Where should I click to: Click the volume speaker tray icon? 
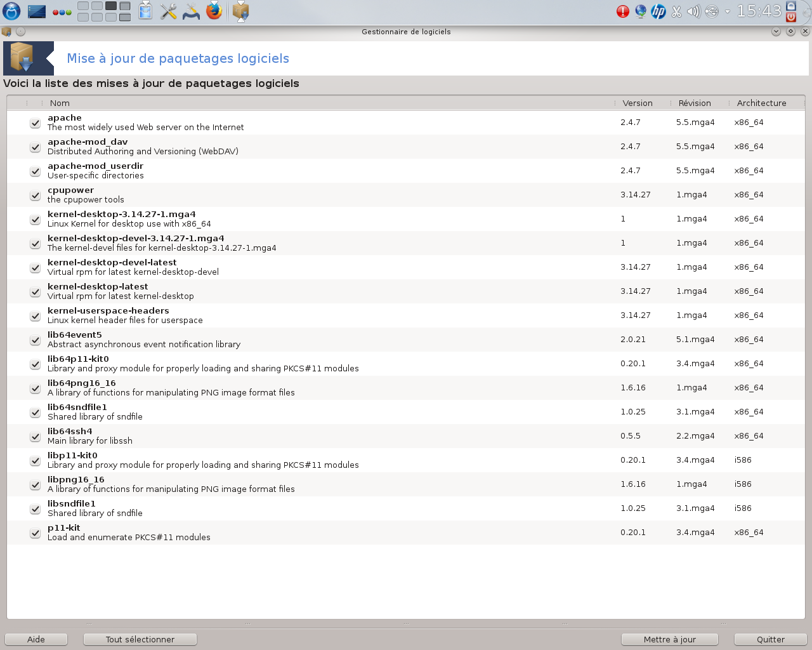693,11
